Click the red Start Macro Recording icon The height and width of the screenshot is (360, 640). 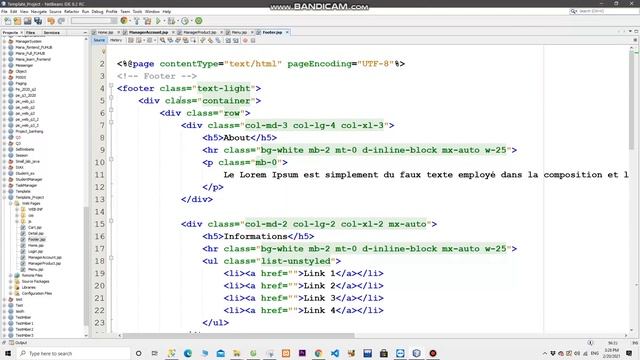coord(245,40)
